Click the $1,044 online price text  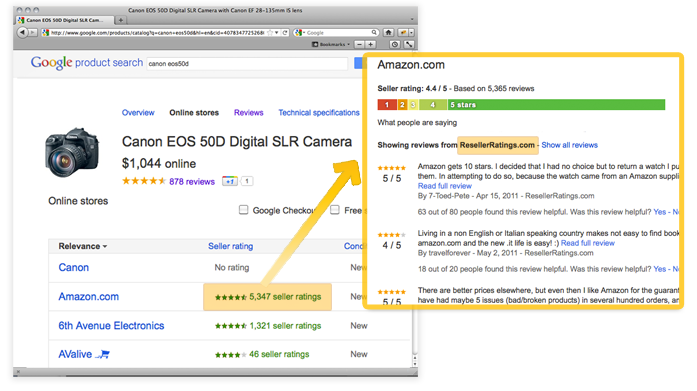click(159, 164)
